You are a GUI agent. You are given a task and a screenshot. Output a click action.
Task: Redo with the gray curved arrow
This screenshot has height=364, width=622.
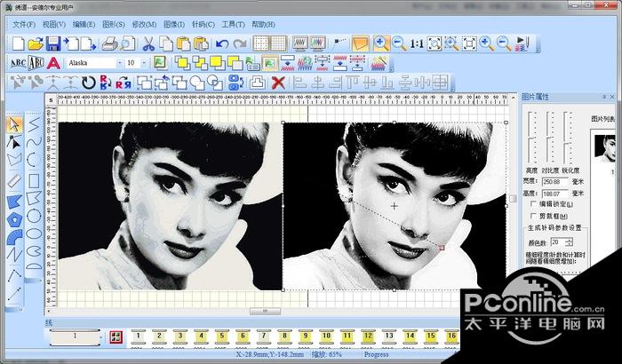(240, 44)
